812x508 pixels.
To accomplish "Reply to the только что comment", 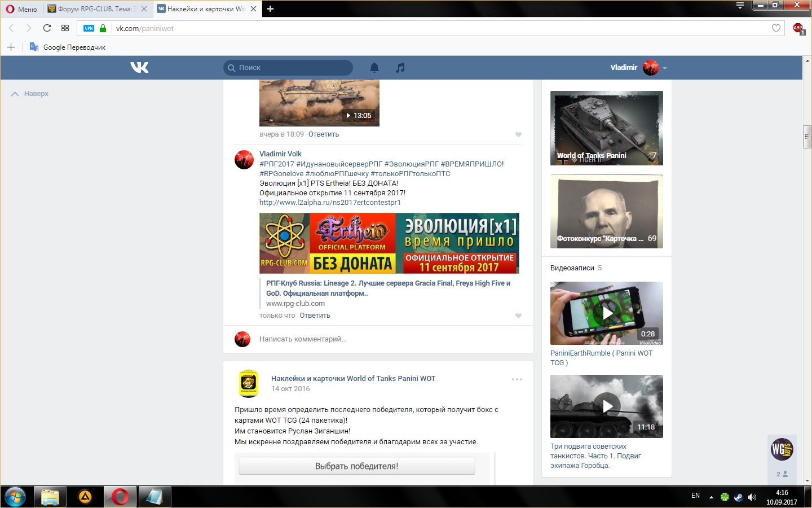I will [315, 316].
